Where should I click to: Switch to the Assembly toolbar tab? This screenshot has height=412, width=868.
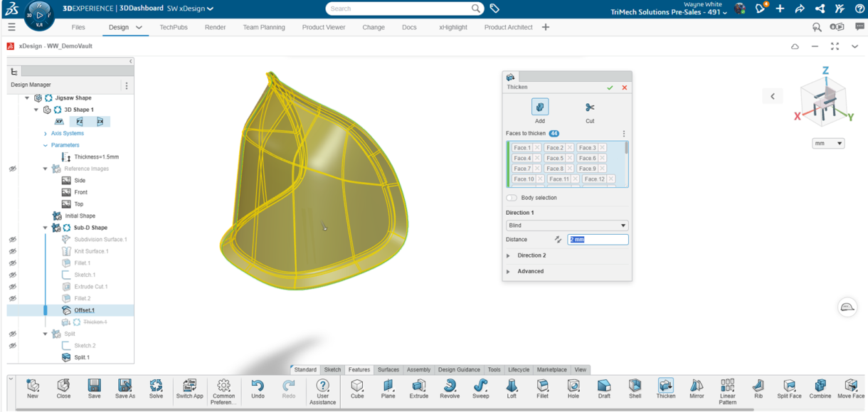(418, 370)
